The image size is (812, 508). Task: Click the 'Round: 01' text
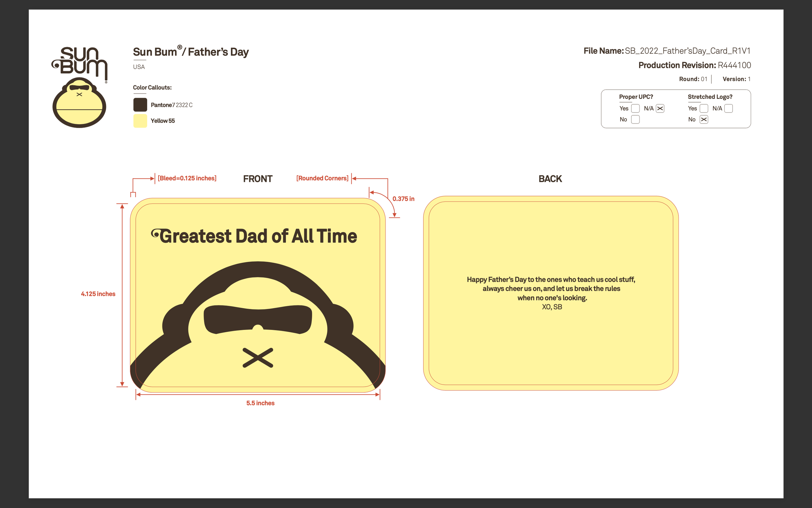coord(693,79)
